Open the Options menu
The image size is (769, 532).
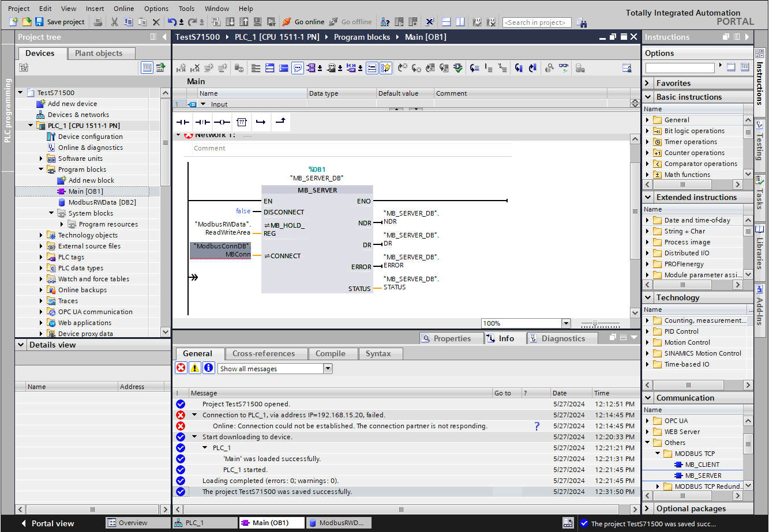point(156,9)
